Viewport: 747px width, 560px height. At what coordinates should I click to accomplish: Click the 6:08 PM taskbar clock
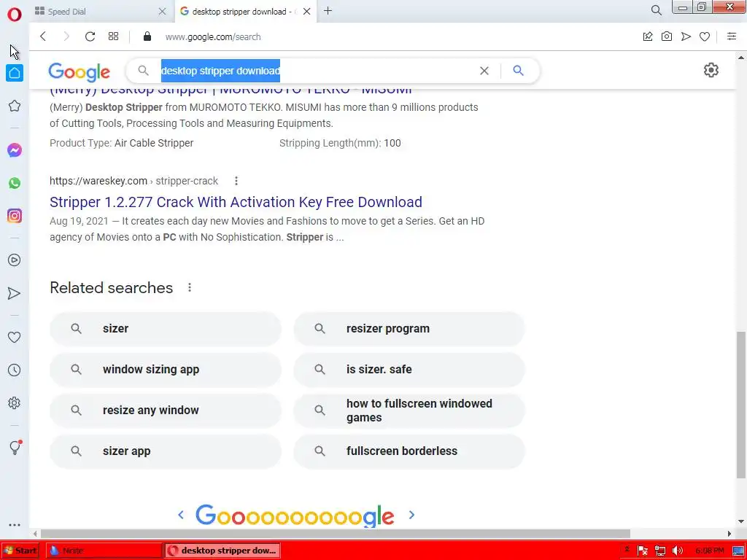click(709, 551)
